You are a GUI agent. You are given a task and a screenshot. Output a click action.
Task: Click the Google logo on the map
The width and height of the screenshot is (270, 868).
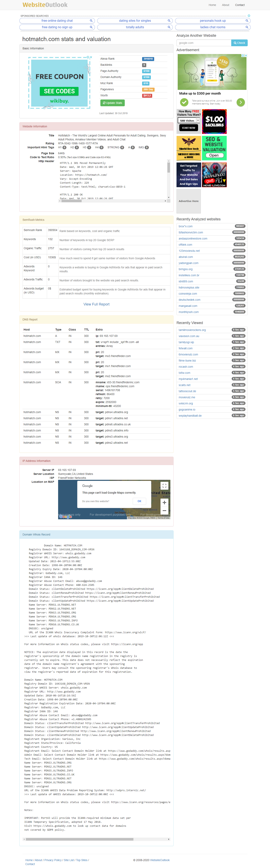tap(65, 517)
